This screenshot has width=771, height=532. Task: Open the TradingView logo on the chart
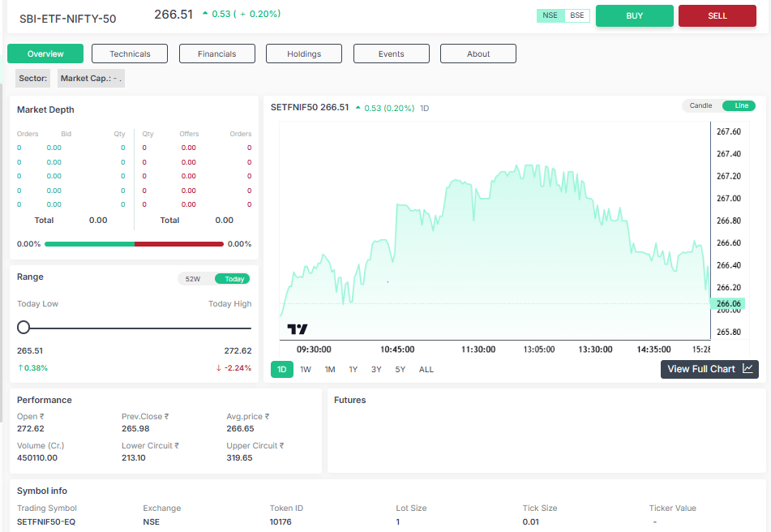pyautogui.click(x=297, y=329)
